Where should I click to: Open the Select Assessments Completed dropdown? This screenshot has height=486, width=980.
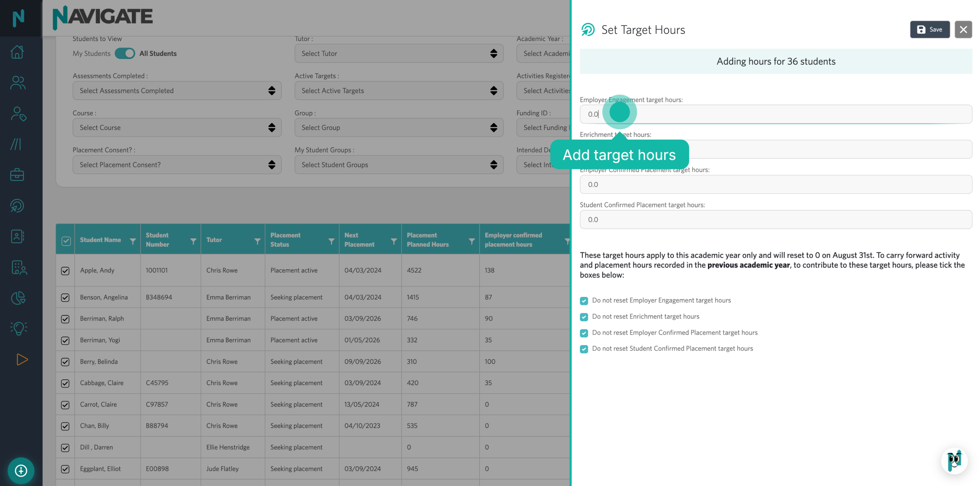(177, 90)
